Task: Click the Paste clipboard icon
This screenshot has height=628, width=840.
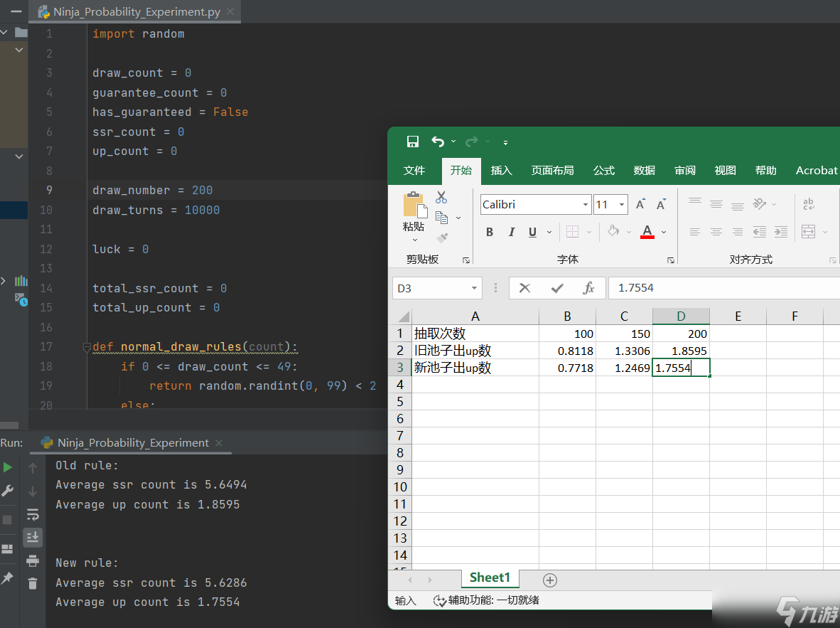Action: pos(414,205)
